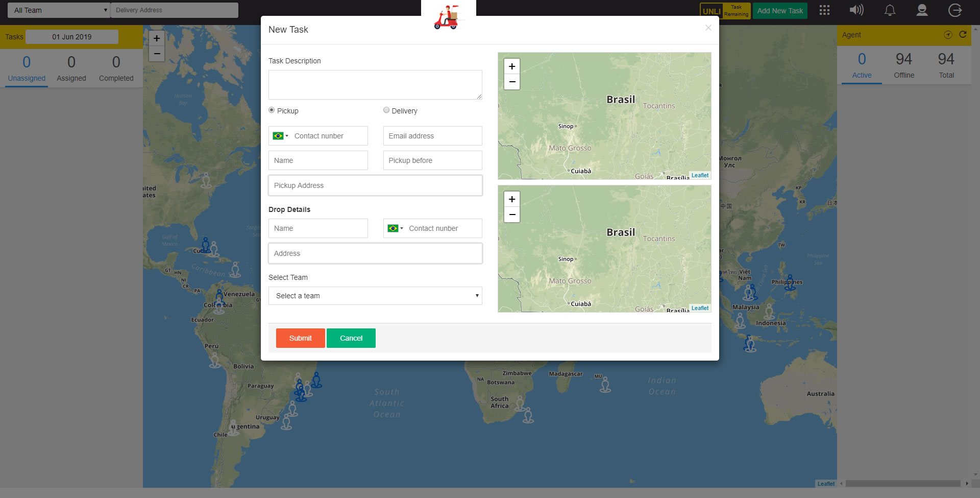This screenshot has height=498, width=980.
Task: Switch to the Unassigned tasks tab
Action: (27, 69)
